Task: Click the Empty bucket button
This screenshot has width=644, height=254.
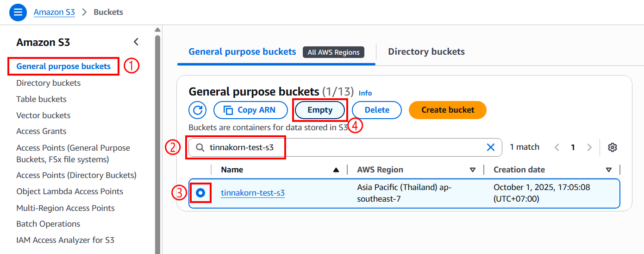Action: click(x=320, y=110)
